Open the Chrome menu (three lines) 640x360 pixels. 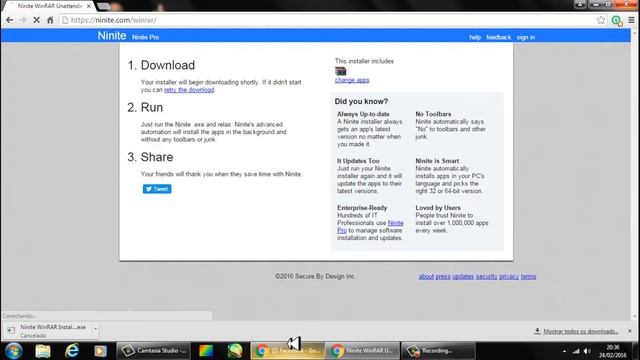click(x=631, y=20)
